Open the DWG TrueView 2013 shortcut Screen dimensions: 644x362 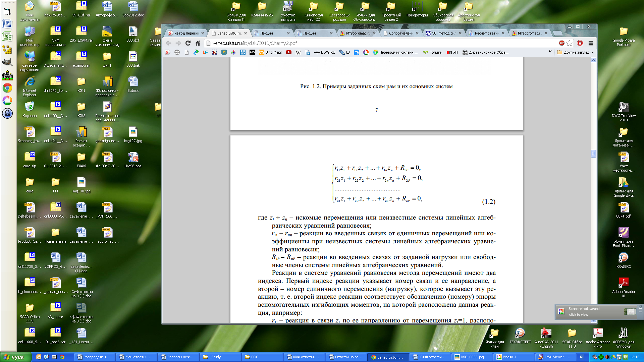[x=624, y=112]
